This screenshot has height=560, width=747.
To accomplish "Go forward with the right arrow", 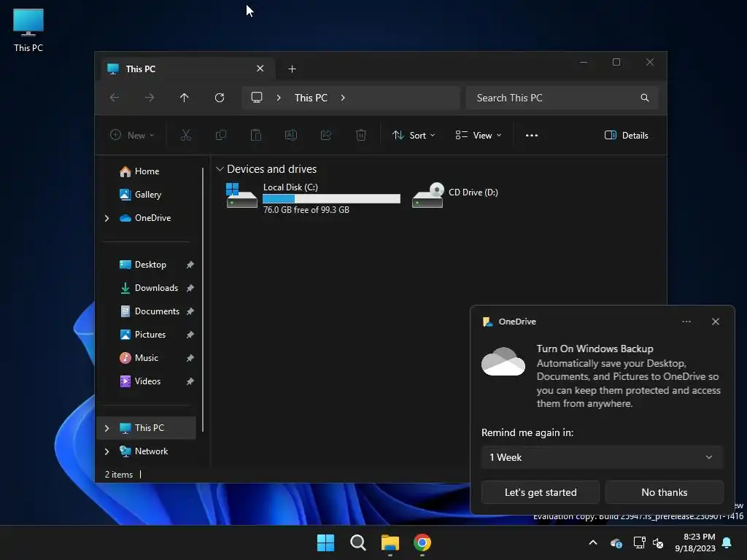I will 149,98.
